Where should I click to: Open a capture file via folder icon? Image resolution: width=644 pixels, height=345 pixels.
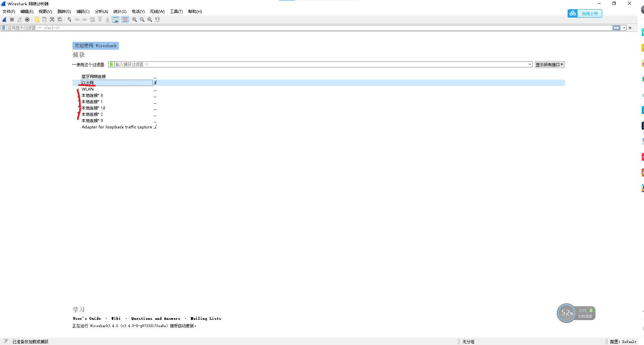point(37,20)
